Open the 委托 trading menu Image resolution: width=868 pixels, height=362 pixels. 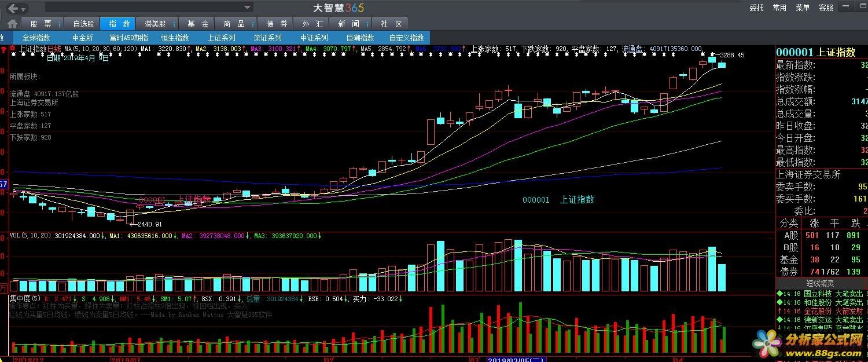pos(756,8)
